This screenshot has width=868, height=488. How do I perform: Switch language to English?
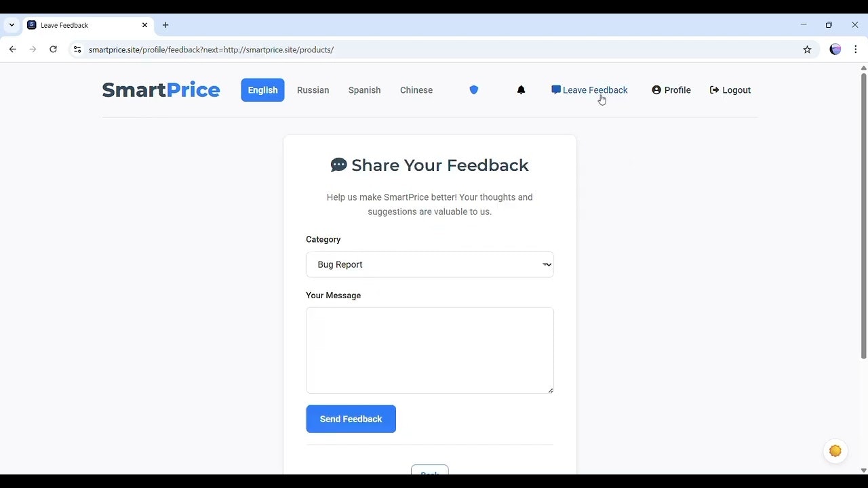[x=262, y=90]
